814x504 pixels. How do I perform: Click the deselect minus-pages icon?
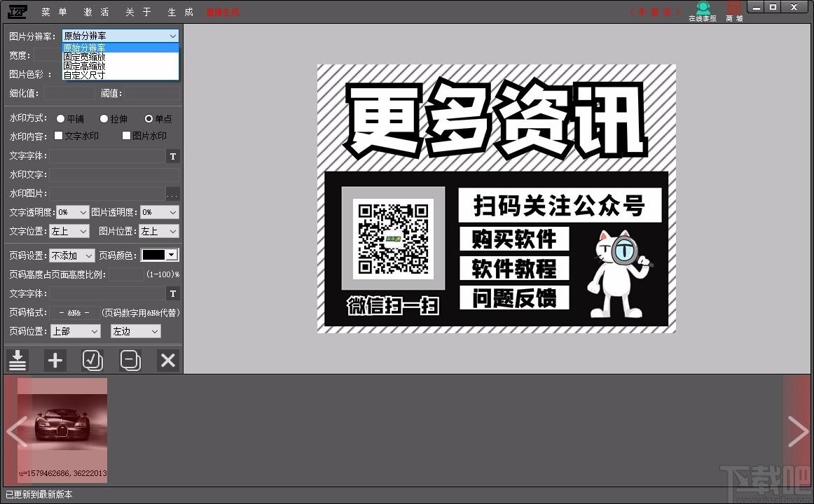pos(130,360)
